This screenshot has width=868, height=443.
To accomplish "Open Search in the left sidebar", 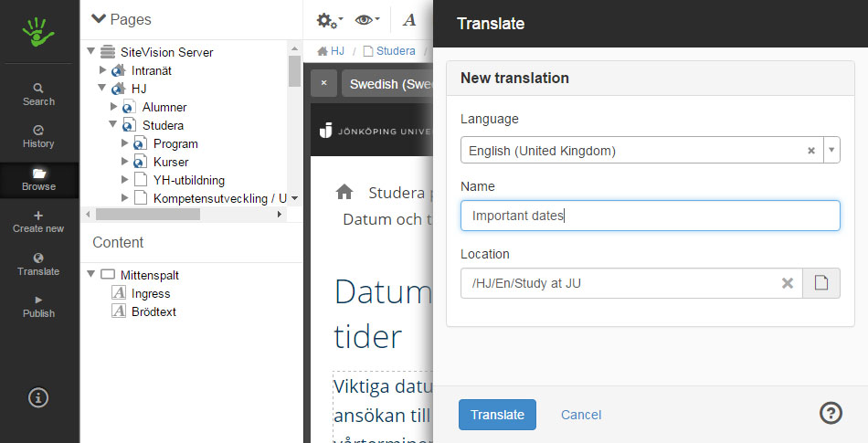I will [x=38, y=94].
